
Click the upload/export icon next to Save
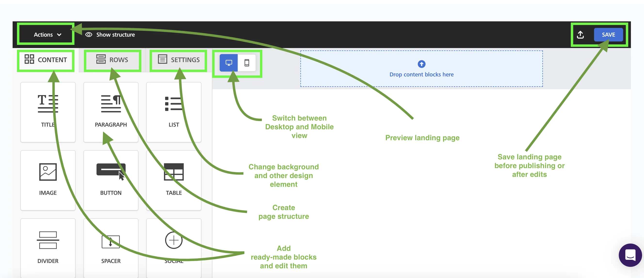pyautogui.click(x=580, y=34)
